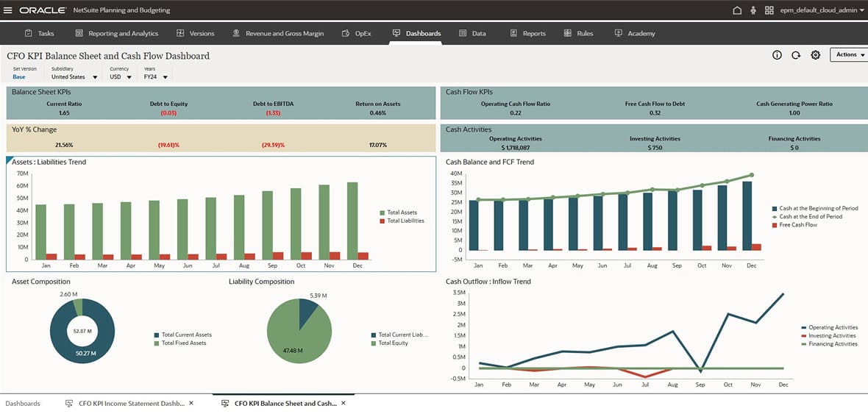
Task: Click the Total Assets green legend swatch
Action: click(383, 213)
